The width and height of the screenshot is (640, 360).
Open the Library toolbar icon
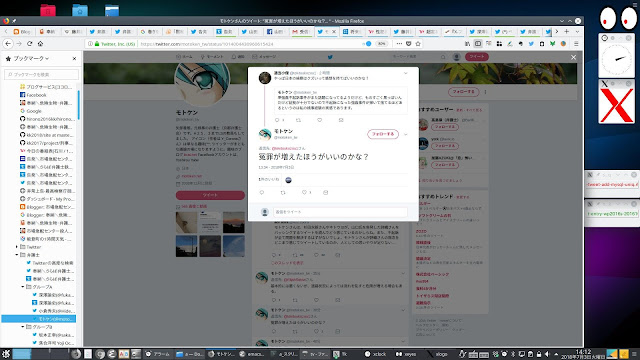point(467,44)
